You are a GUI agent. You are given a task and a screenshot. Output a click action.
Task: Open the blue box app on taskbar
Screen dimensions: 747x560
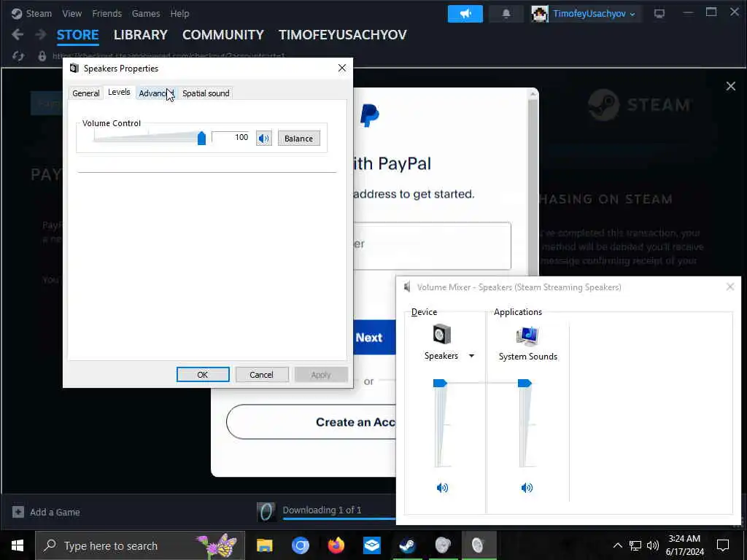[371, 545]
